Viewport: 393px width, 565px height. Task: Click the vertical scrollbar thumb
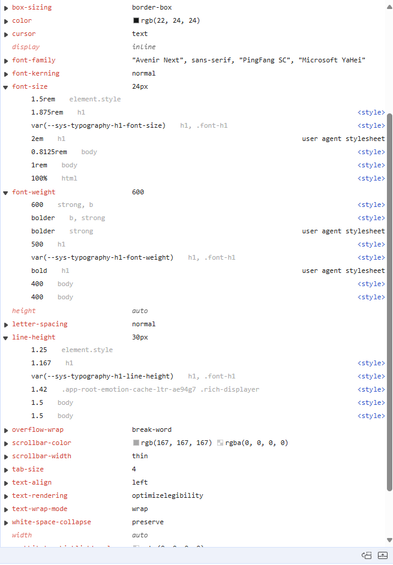click(x=389, y=302)
